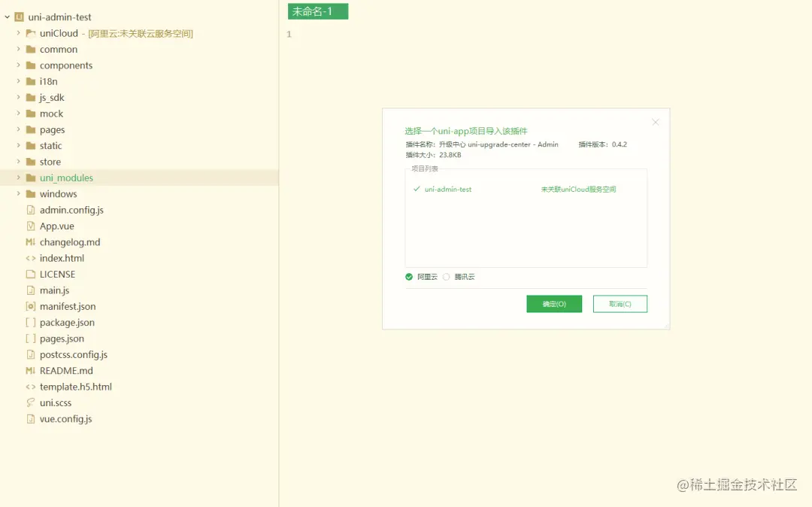Screen dimensions: 812x507
Task: Expand the components folder arrow
Action: 18,65
